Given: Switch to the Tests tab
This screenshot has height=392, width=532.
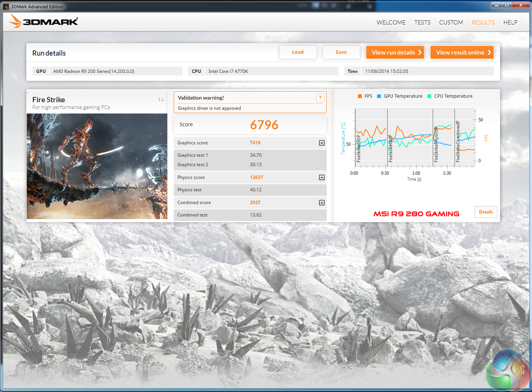Looking at the screenshot, I should click(x=422, y=23).
